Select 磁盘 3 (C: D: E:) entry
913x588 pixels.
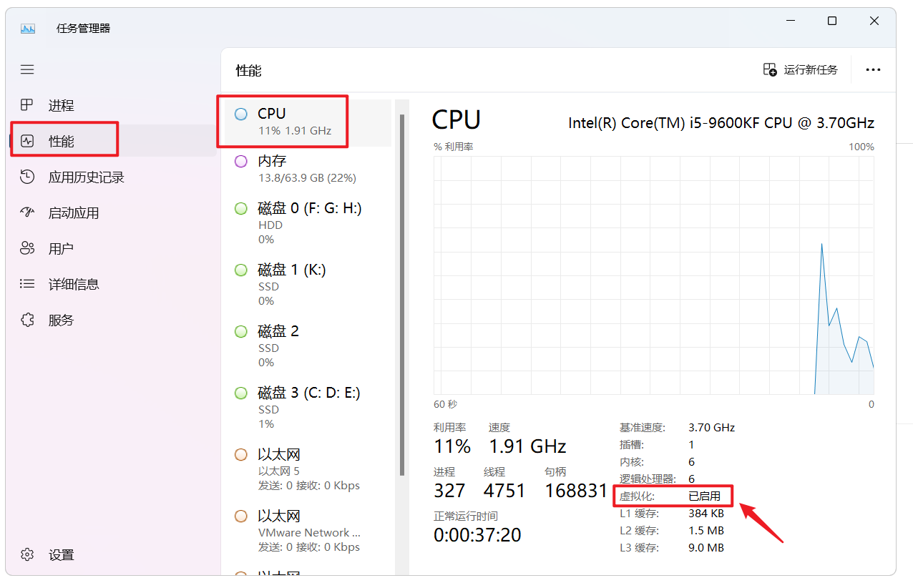click(x=308, y=408)
